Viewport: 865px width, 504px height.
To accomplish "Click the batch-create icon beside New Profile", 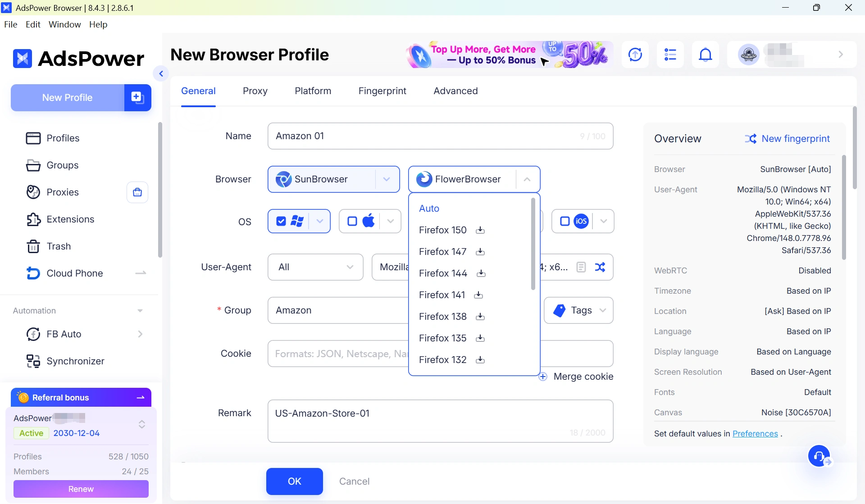I will click(x=137, y=97).
